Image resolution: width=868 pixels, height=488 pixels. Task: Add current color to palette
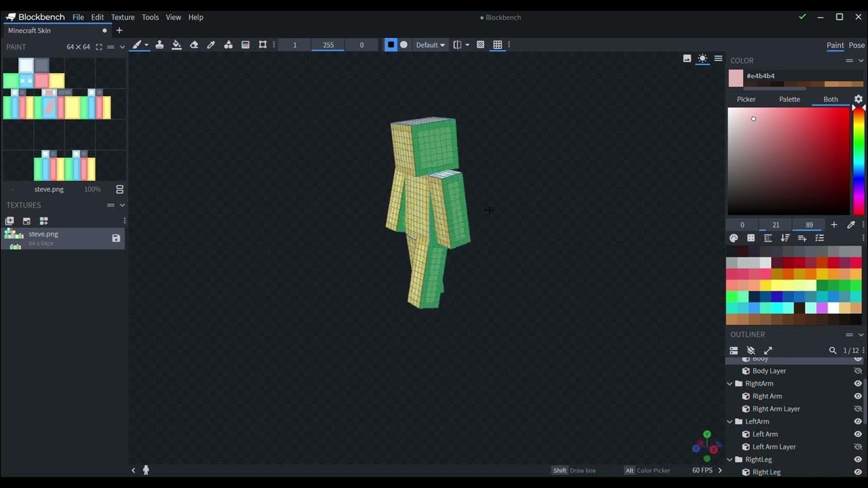click(834, 225)
